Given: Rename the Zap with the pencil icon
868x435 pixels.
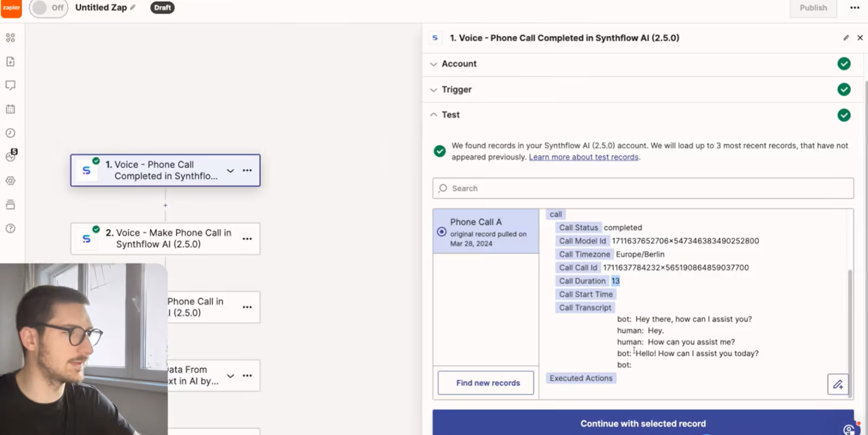Looking at the screenshot, I should pos(133,8).
